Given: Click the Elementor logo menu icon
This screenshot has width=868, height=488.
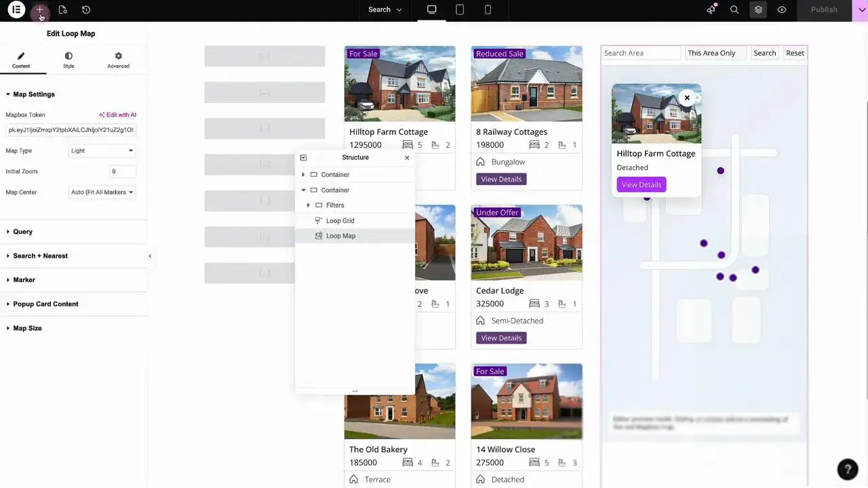Looking at the screenshot, I should pos(16,9).
